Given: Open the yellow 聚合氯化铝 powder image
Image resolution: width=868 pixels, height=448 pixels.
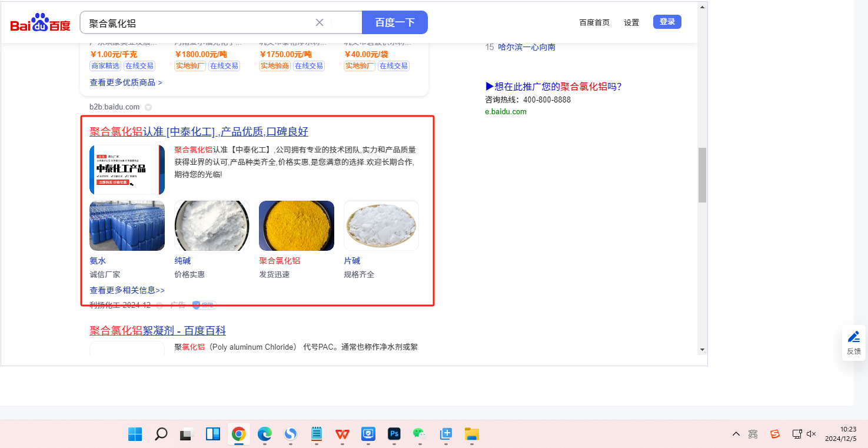Looking at the screenshot, I should tap(297, 225).
